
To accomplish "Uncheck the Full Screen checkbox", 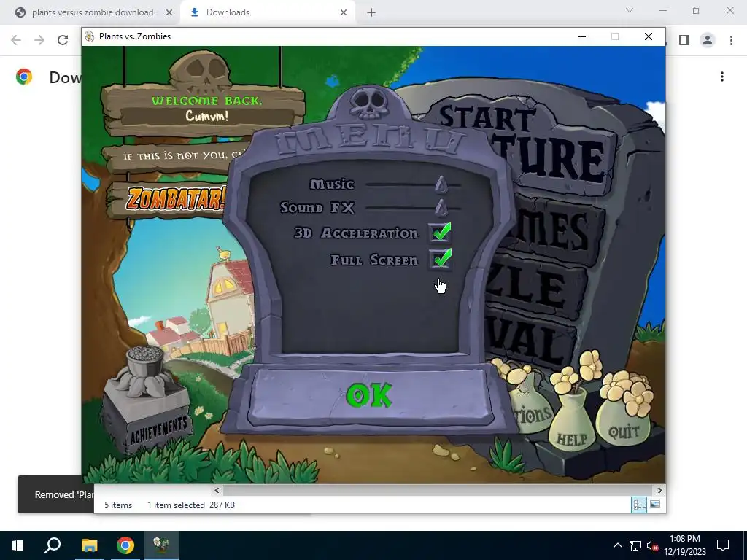I will tap(440, 260).
